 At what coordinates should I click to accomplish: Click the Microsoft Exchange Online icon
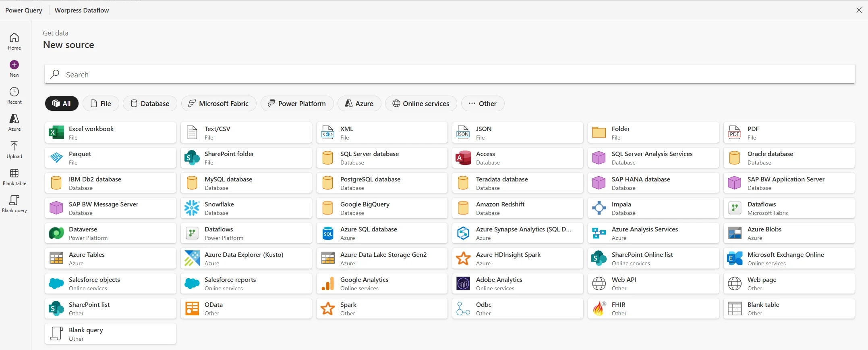[x=735, y=258]
